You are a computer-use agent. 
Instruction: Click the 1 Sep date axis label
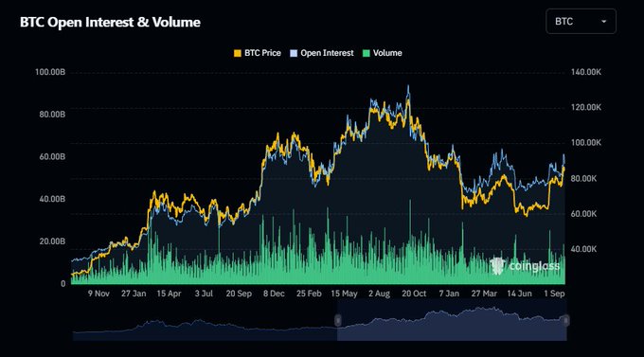pyautogui.click(x=554, y=294)
